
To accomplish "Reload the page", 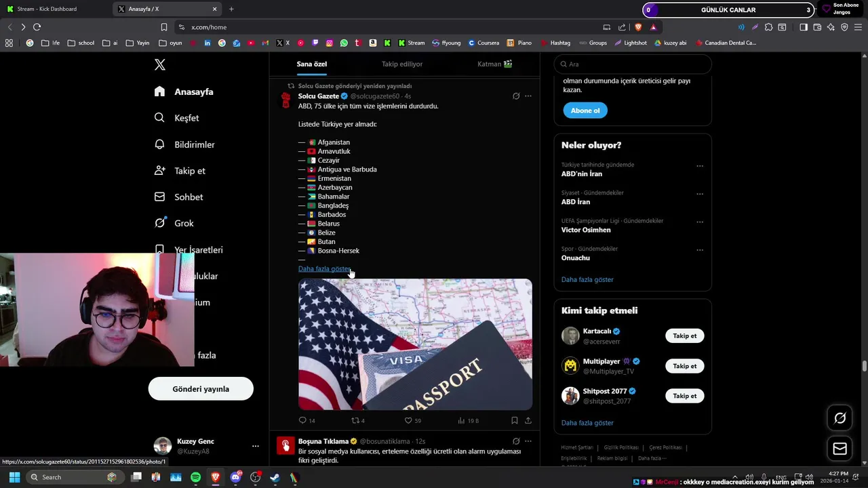I will click(37, 27).
